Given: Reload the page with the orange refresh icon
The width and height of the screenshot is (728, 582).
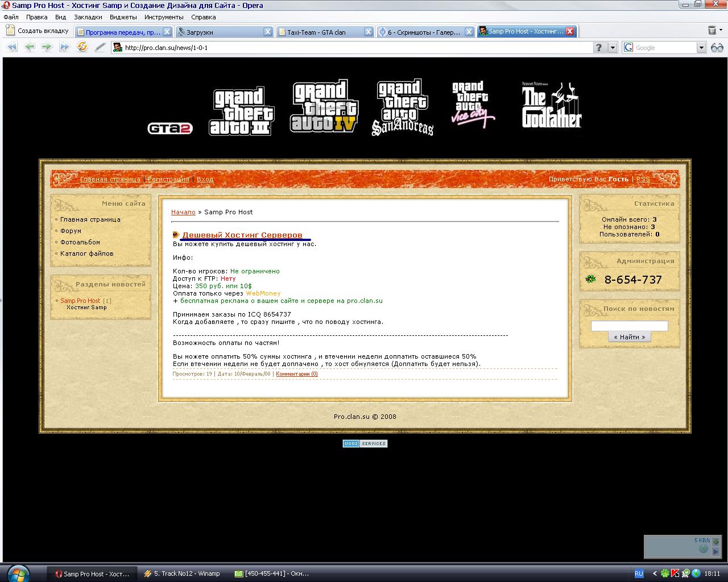Looking at the screenshot, I should pos(82,47).
